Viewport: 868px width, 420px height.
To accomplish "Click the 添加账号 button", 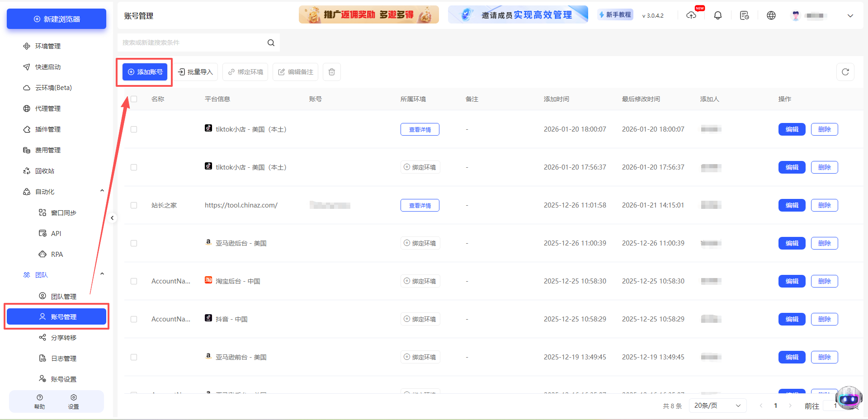I will tap(144, 71).
